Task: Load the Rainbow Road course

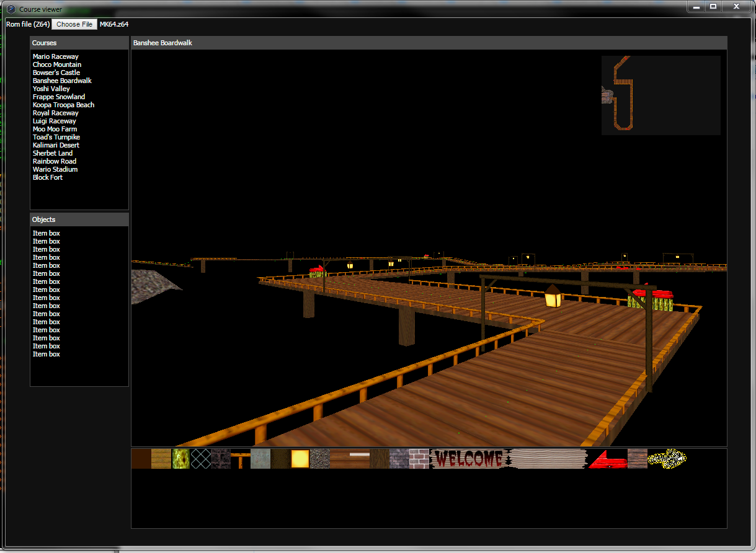Action: tap(55, 161)
